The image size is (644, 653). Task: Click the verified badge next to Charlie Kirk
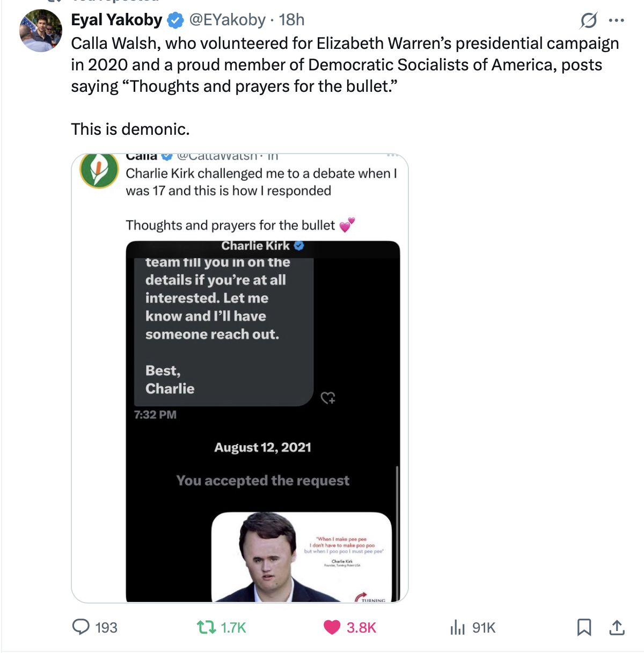pos(299,245)
